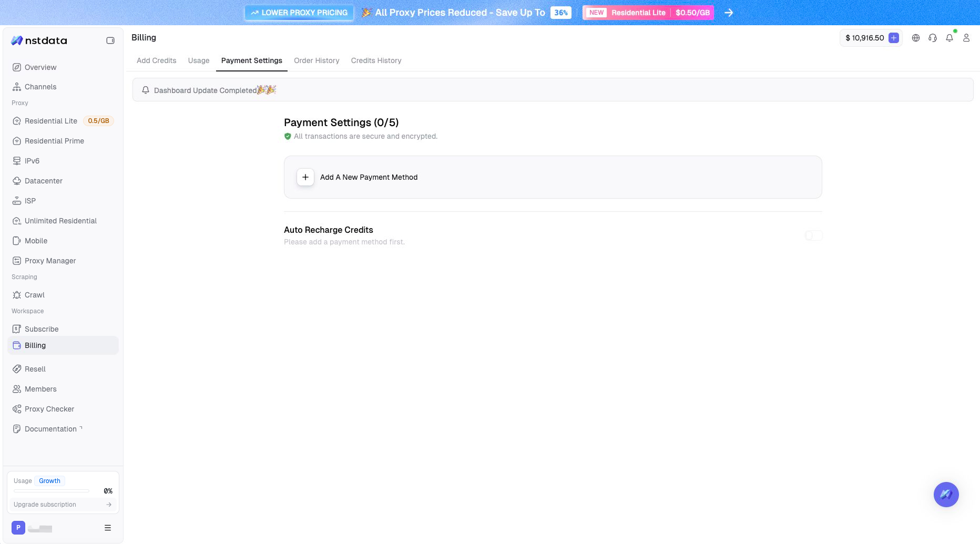Viewport: 980px width, 544px height.
Task: Open notifications bell icon
Action: tap(950, 38)
